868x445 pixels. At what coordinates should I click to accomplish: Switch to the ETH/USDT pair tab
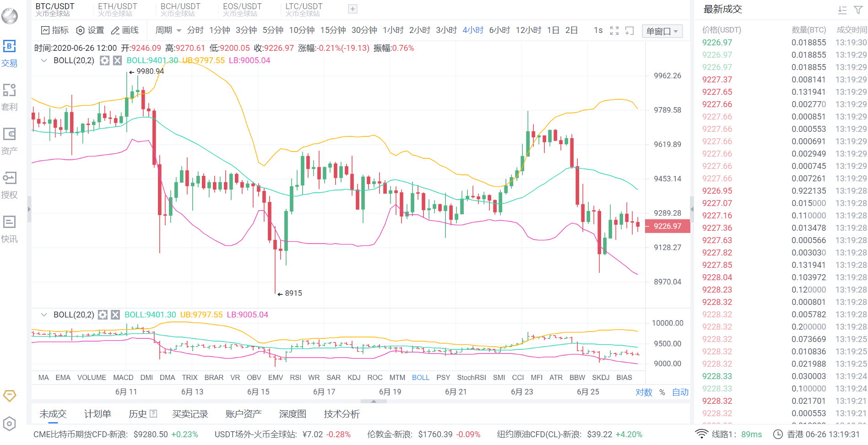tap(117, 9)
